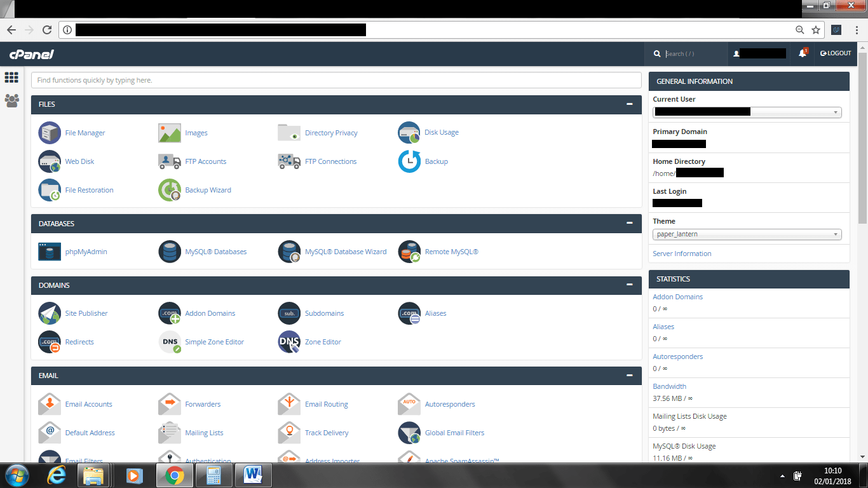This screenshot has height=488, width=868.
Task: Click the Find functions quickly search field
Action: pyautogui.click(x=336, y=80)
